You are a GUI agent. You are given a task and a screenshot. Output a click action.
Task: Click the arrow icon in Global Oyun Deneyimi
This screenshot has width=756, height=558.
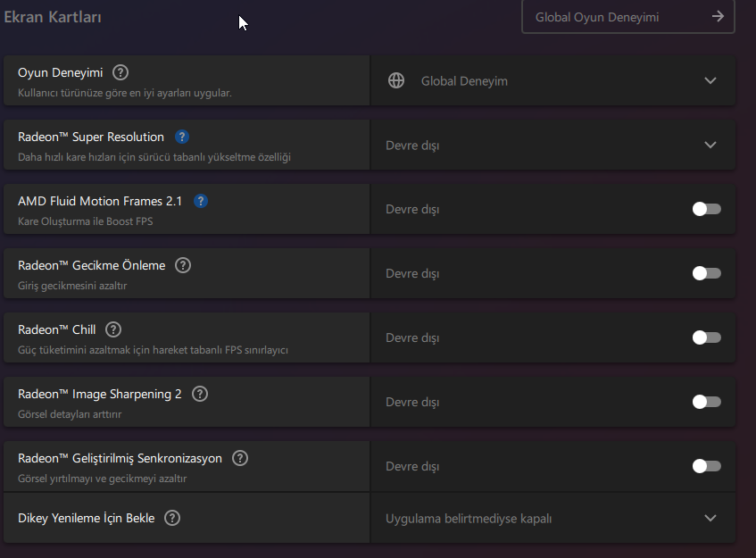click(718, 17)
